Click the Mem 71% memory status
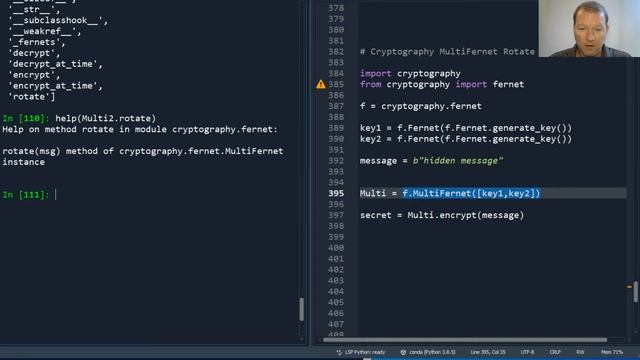The width and height of the screenshot is (640, 360). coord(612,352)
